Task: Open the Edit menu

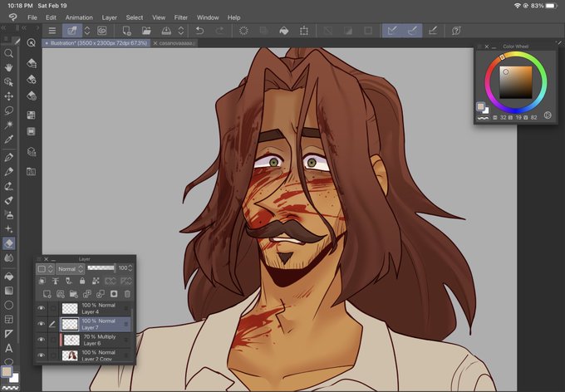Action: 51,17
